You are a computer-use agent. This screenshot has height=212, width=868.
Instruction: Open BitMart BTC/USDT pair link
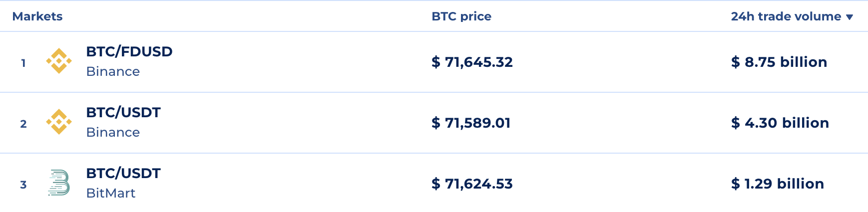point(123,173)
